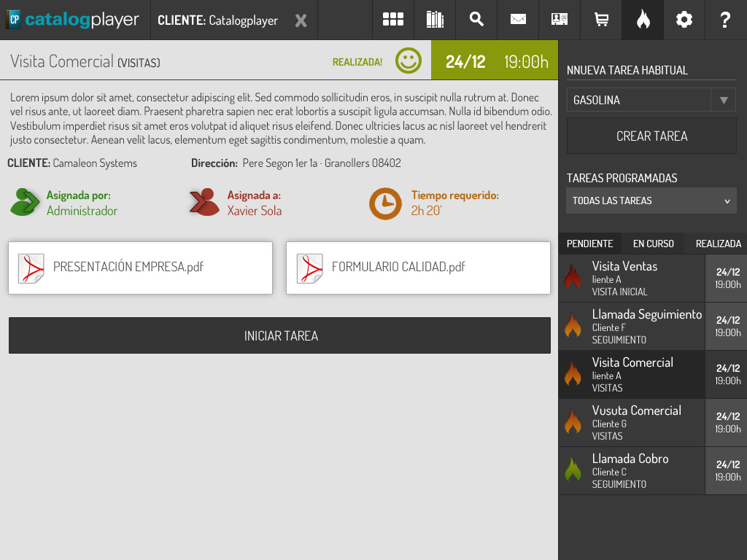747x560 pixels.
Task: Open the contacts card icon
Action: 560,20
